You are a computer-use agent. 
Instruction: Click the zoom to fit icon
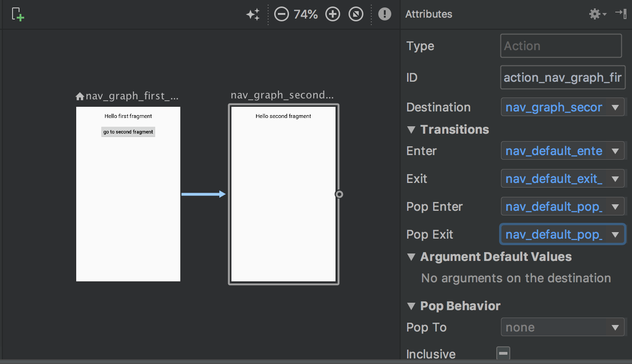355,14
